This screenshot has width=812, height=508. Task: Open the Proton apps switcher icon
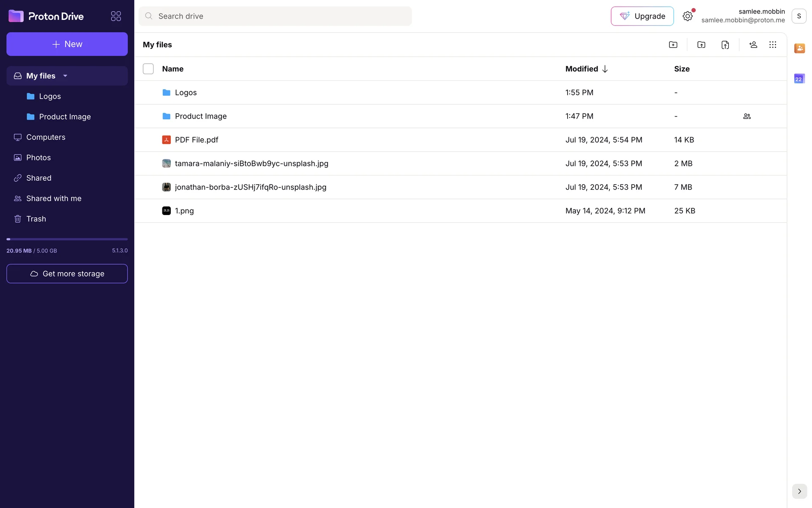pos(116,16)
